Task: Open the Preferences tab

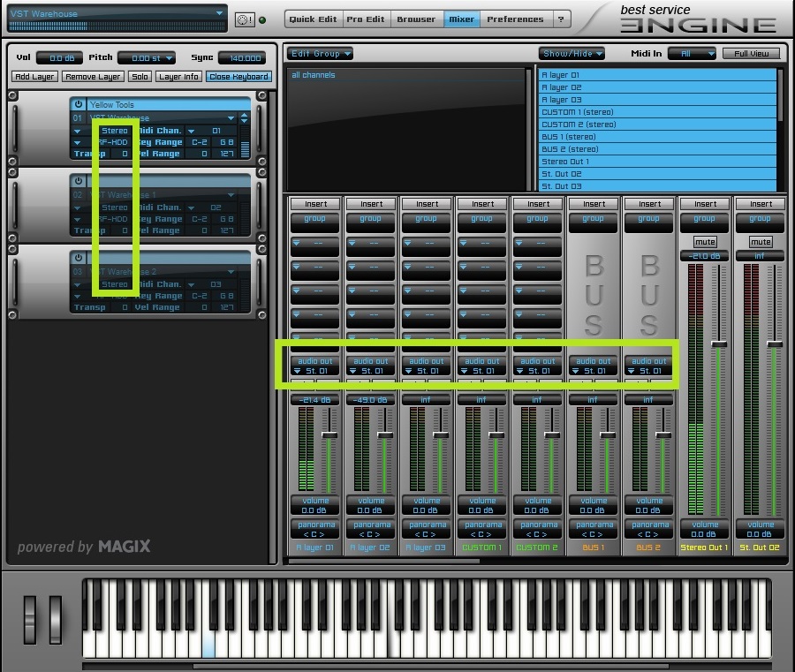Action: point(515,19)
